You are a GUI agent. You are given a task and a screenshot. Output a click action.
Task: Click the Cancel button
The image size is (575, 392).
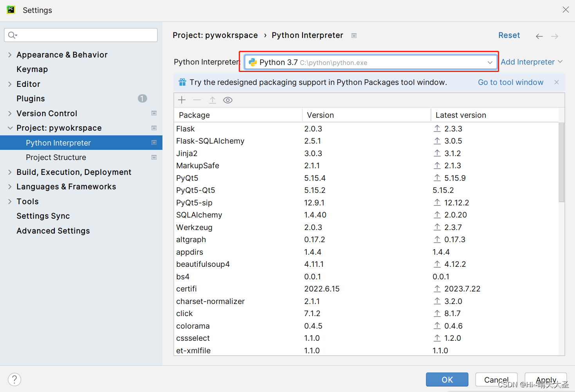pos(496,379)
